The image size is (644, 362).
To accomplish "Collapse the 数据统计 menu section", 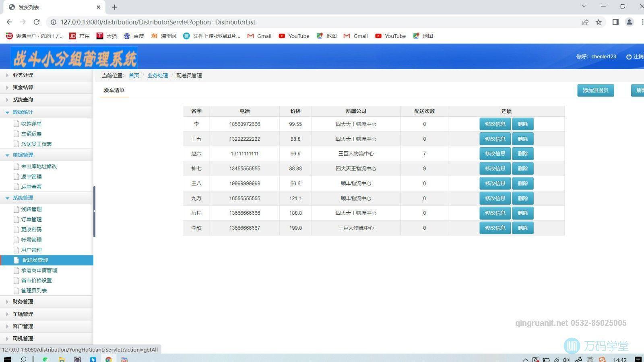I will pyautogui.click(x=46, y=112).
